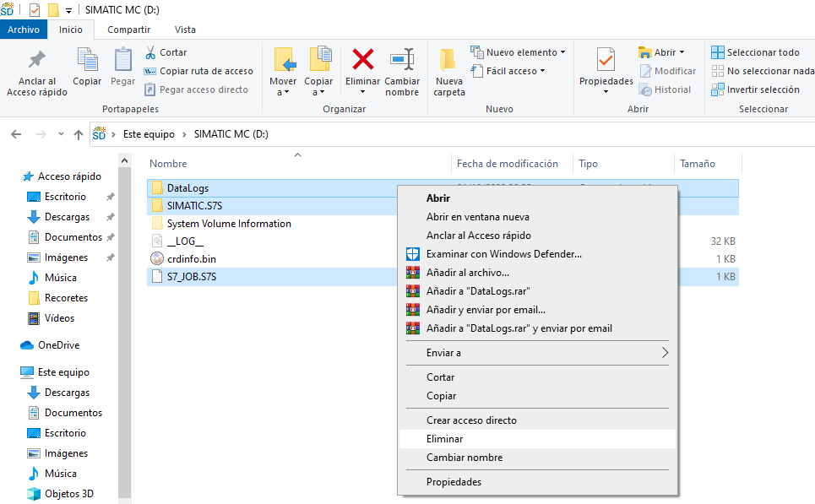Go back with the left arrow
Viewport: 815px width, 504px height.
(16, 134)
